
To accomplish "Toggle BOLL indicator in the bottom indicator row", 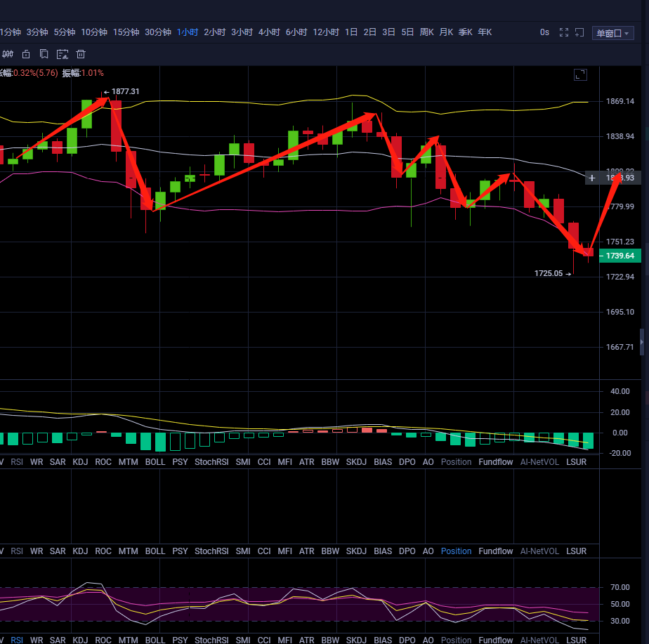I will coord(155,640).
